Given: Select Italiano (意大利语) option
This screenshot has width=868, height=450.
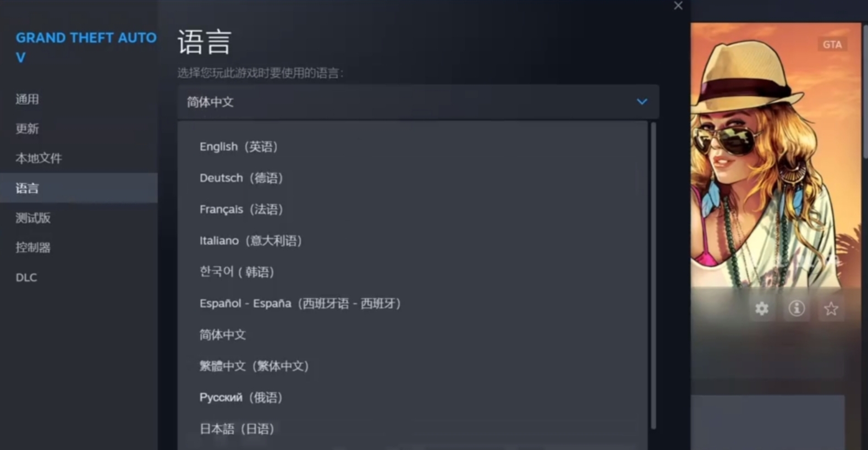Looking at the screenshot, I should click(x=413, y=241).
